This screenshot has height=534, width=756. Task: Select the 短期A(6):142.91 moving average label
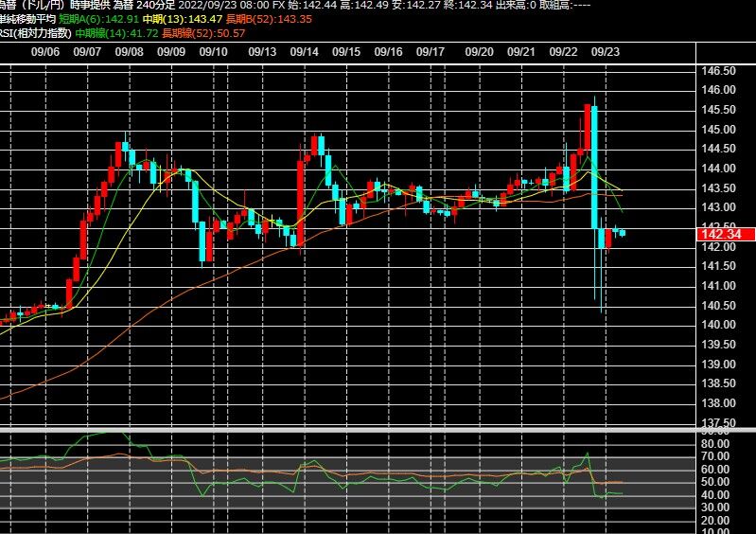[x=98, y=19]
